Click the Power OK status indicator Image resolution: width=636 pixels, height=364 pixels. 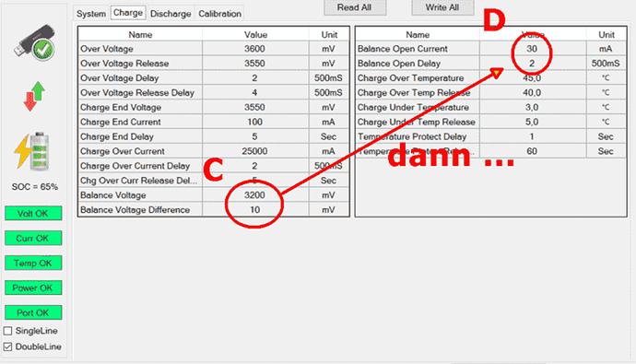(x=33, y=288)
